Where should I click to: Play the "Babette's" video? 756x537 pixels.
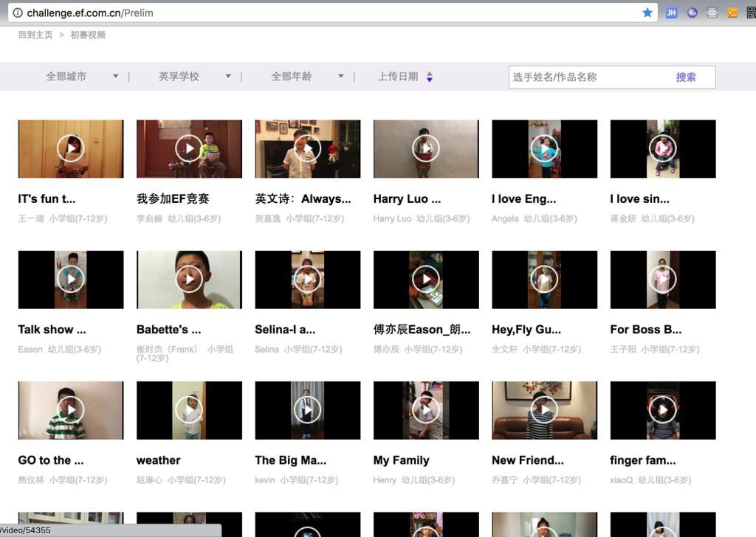click(189, 280)
